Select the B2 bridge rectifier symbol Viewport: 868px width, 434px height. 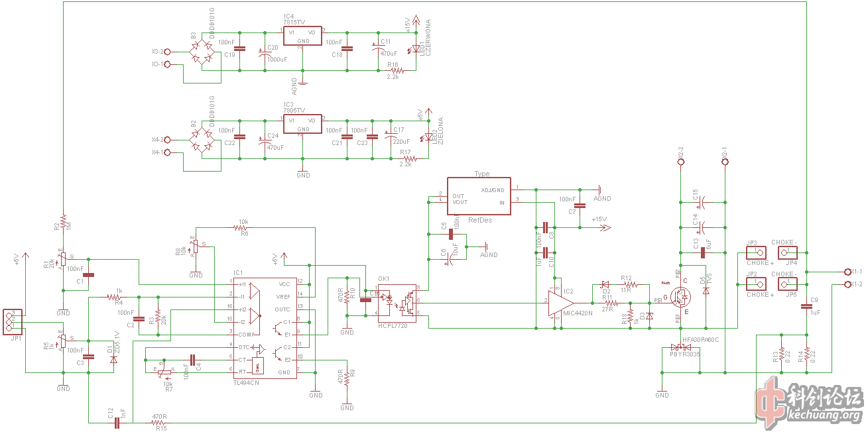pos(202,140)
